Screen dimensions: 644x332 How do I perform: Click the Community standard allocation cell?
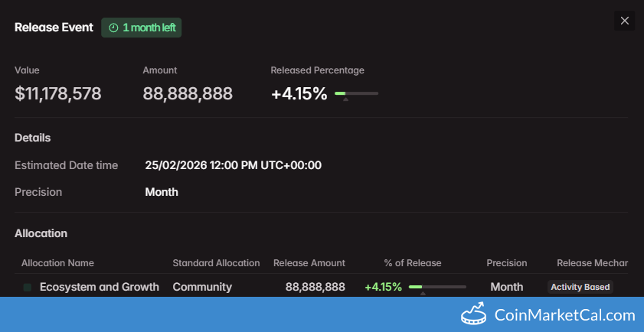click(202, 287)
